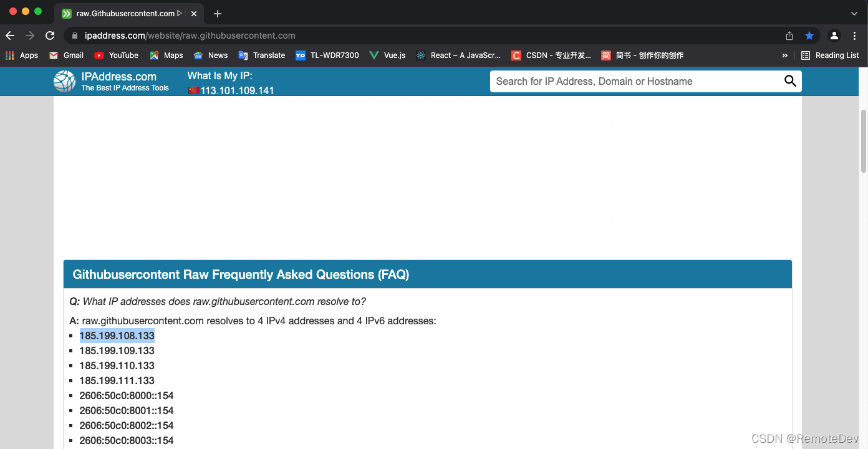Go back to the previous page
Viewport: 868px width, 449px height.
(10, 36)
